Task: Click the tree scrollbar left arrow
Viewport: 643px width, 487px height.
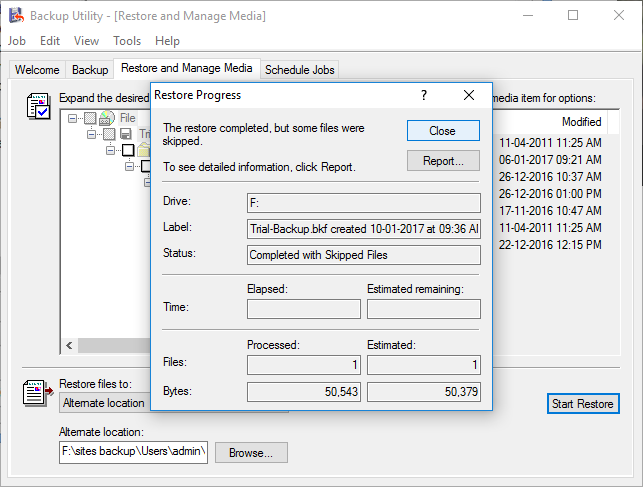Action: point(69,346)
